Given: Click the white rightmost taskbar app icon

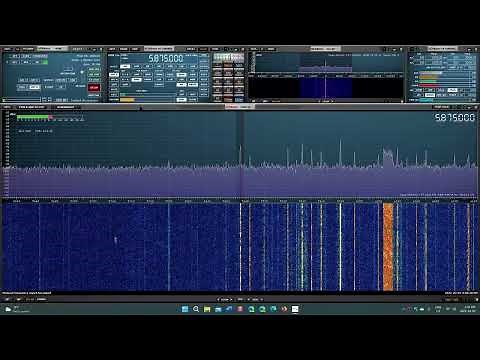Looking at the screenshot, I should (x=295, y=309).
